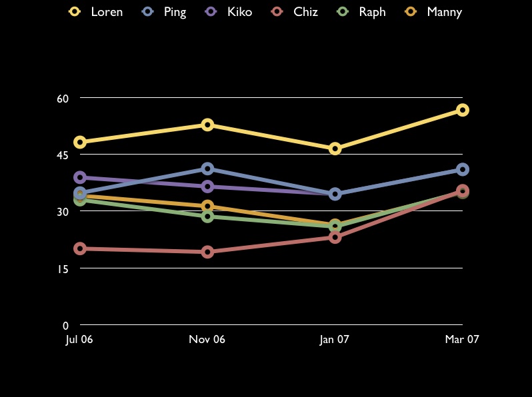Pick Loren's data point at Mar 07
532x397 pixels.
[x=462, y=110]
